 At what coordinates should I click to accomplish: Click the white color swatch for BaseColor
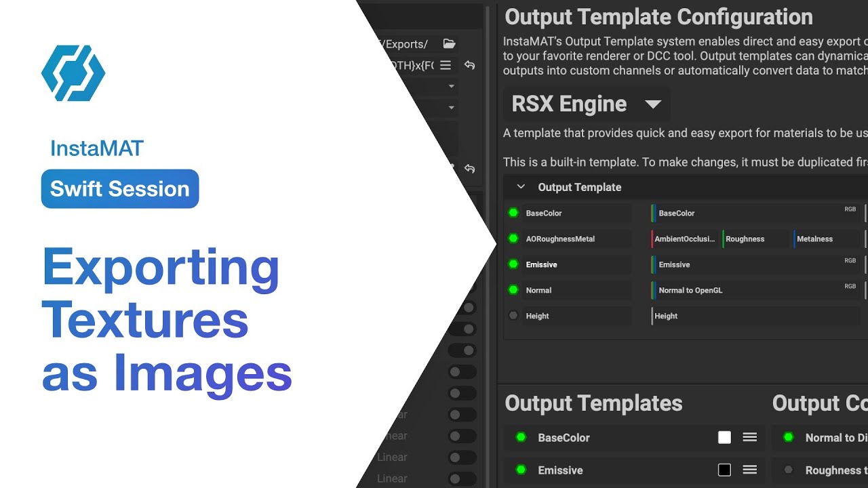tap(724, 438)
